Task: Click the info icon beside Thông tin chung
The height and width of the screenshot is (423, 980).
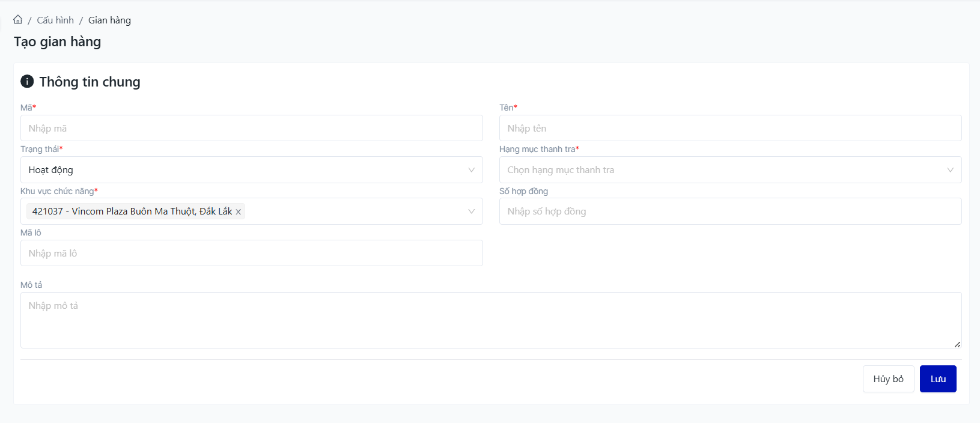Action: [x=27, y=81]
